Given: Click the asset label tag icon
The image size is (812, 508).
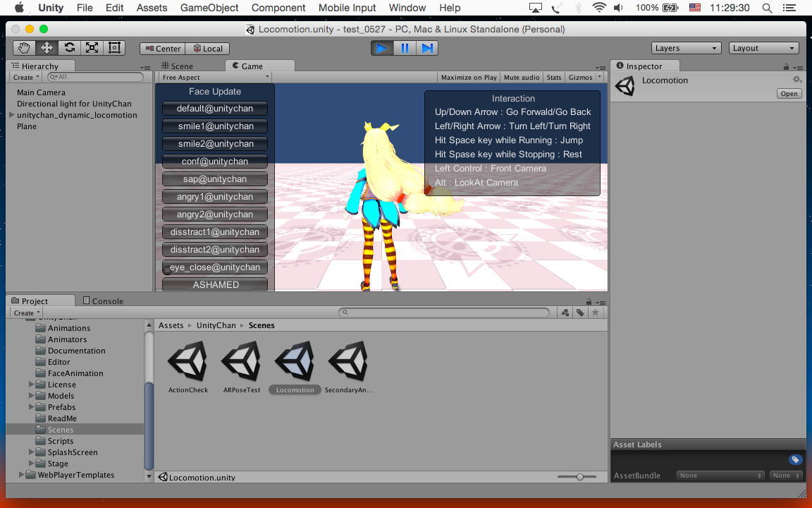Looking at the screenshot, I should point(795,459).
